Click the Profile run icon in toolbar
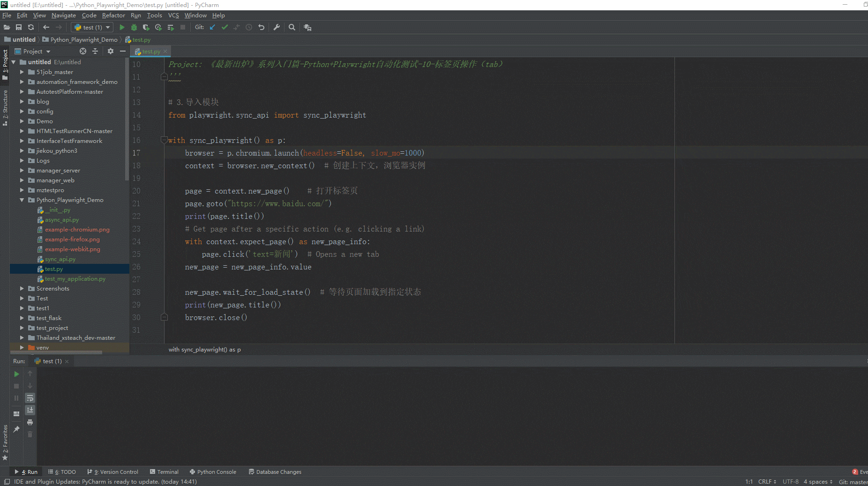The height and width of the screenshot is (486, 868). 158,27
